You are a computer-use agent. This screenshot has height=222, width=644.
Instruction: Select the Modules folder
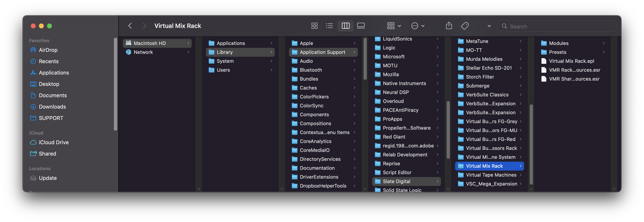558,43
